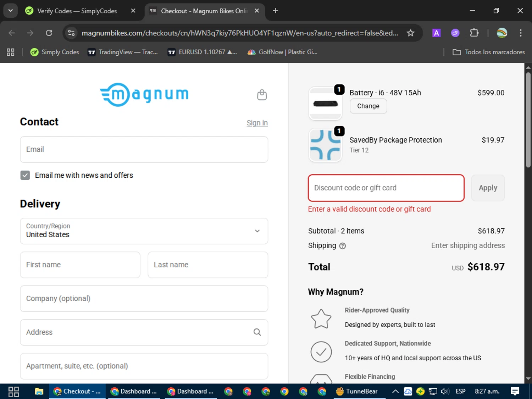The image size is (532, 399).
Task: Click the total $618.97 amount
Action: click(486, 267)
